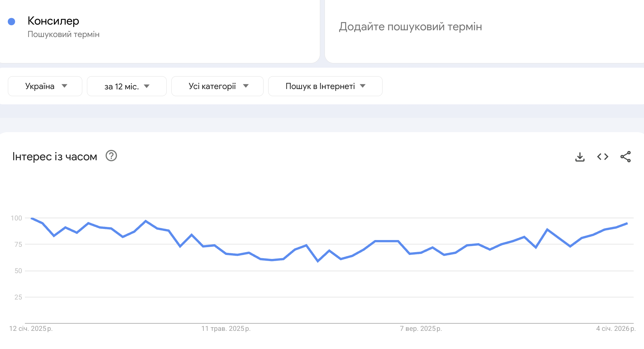Open the Пошук в Інтернеті dropdown
Viewport: 644px width, 349px height.
(x=325, y=86)
